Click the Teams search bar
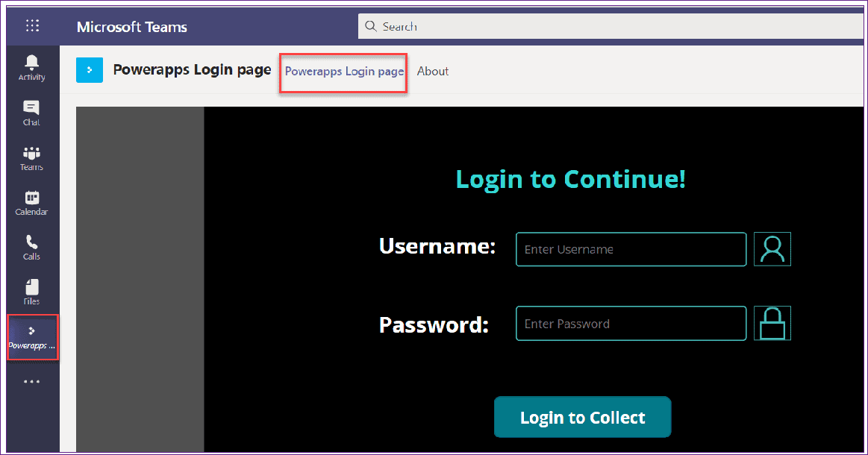This screenshot has height=455, width=868. (522, 25)
